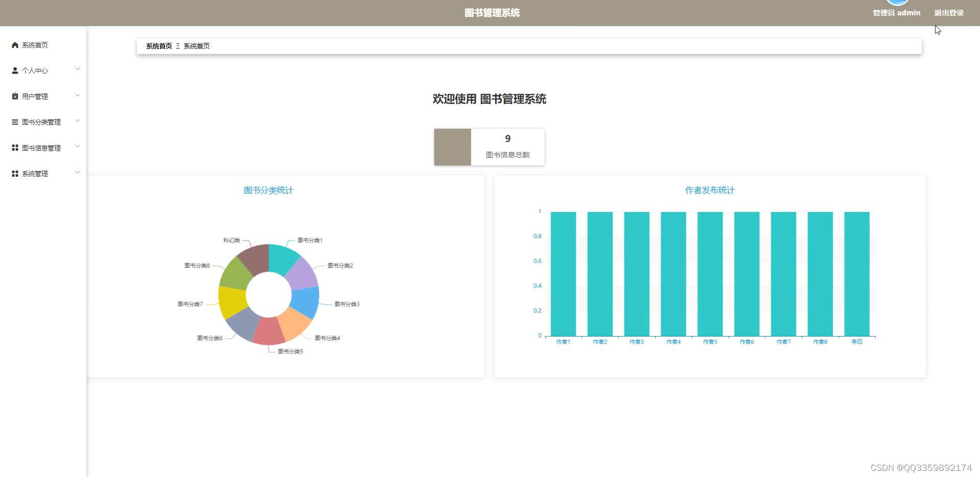Click the 图书分类3 pie label
Image resolution: width=980 pixels, height=477 pixels.
coord(347,304)
